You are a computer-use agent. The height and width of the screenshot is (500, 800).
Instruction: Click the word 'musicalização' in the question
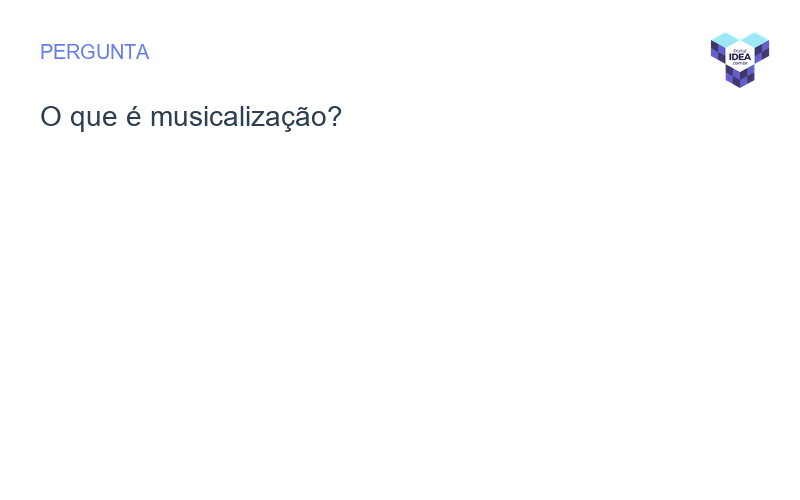238,117
